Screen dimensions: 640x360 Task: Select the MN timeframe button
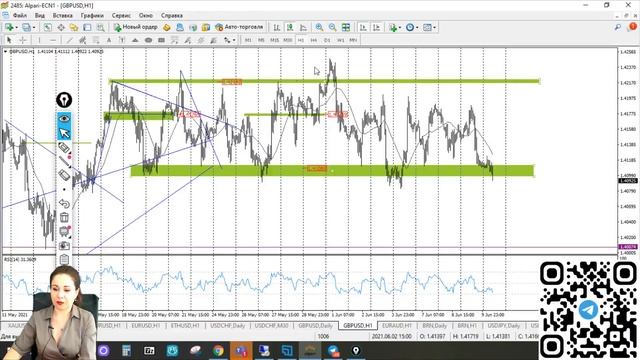[x=353, y=40]
